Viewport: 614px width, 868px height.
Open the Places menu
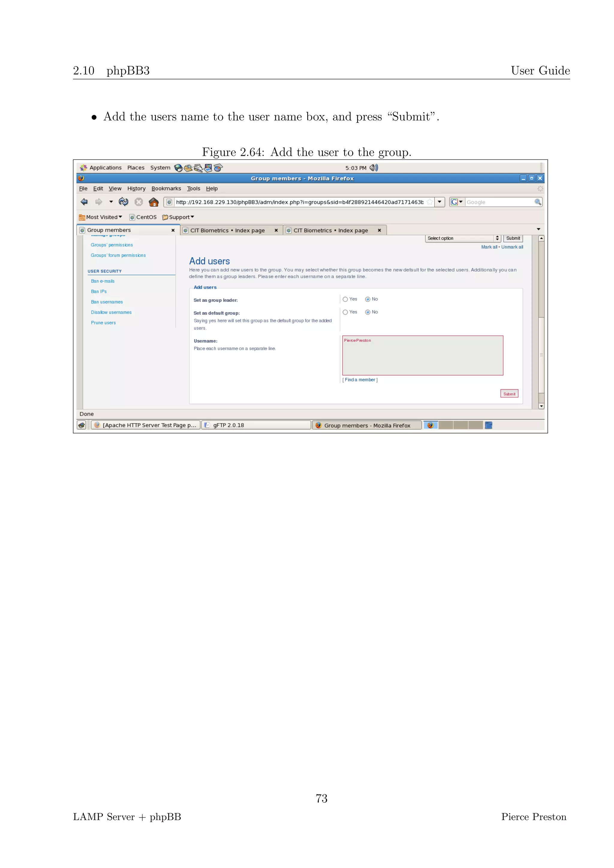click(136, 168)
